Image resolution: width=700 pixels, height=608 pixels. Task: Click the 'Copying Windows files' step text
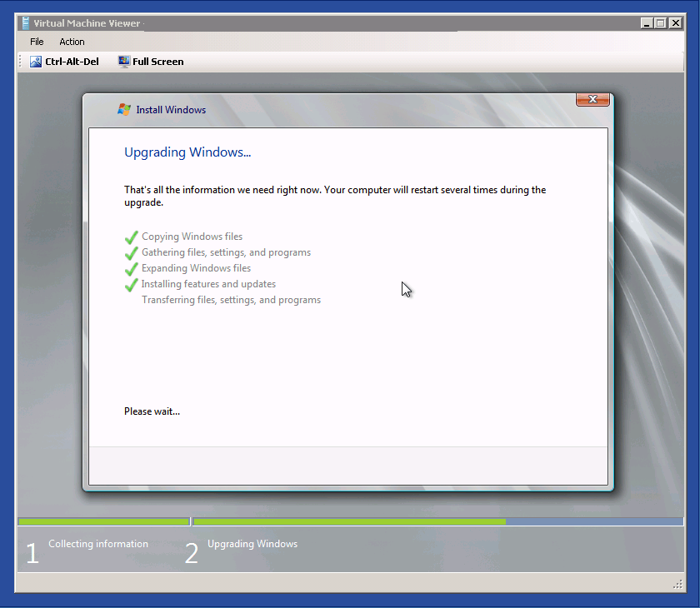tap(192, 237)
